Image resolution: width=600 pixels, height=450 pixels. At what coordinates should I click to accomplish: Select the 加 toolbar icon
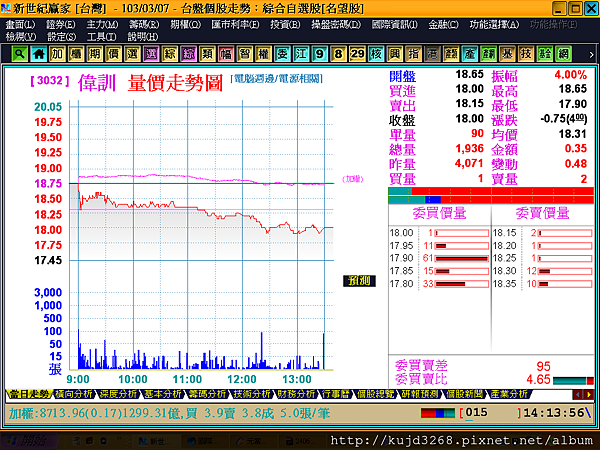tap(57, 54)
